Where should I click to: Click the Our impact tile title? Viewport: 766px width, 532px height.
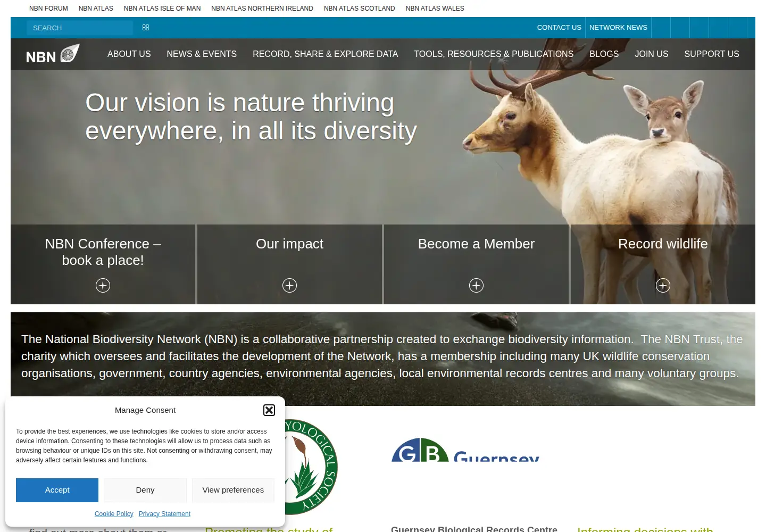pos(289,244)
